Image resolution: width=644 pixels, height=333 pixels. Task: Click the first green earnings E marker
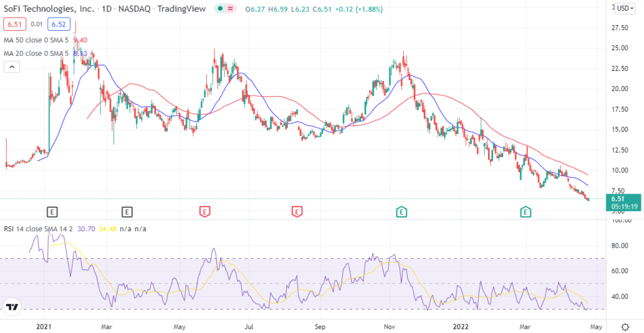point(401,212)
